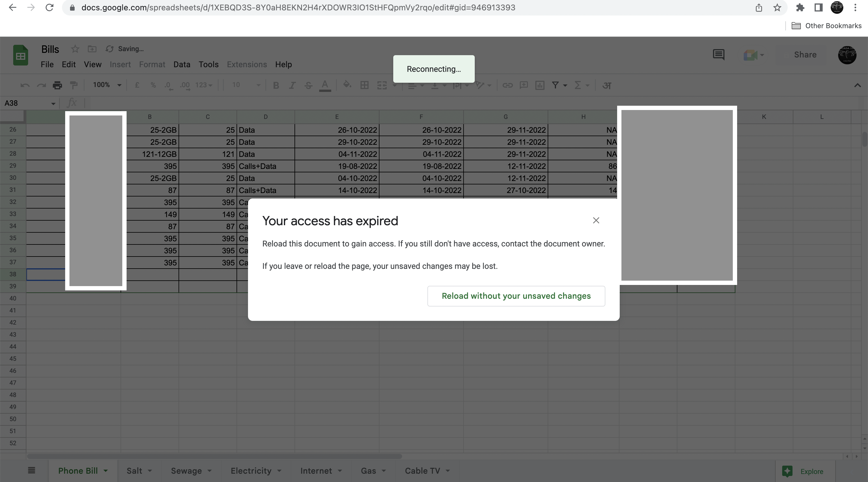Click the text color underlined A
The image size is (868, 482).
coord(325,85)
